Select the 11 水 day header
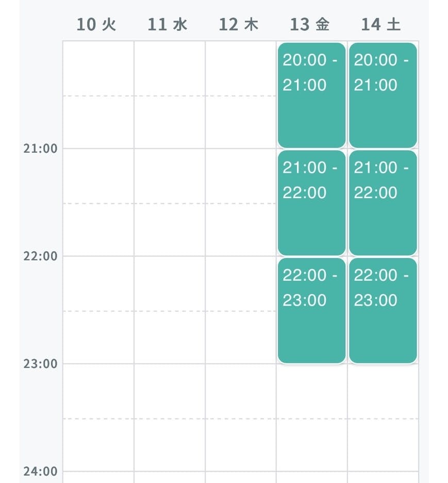This screenshot has width=448, height=483. click(x=168, y=24)
